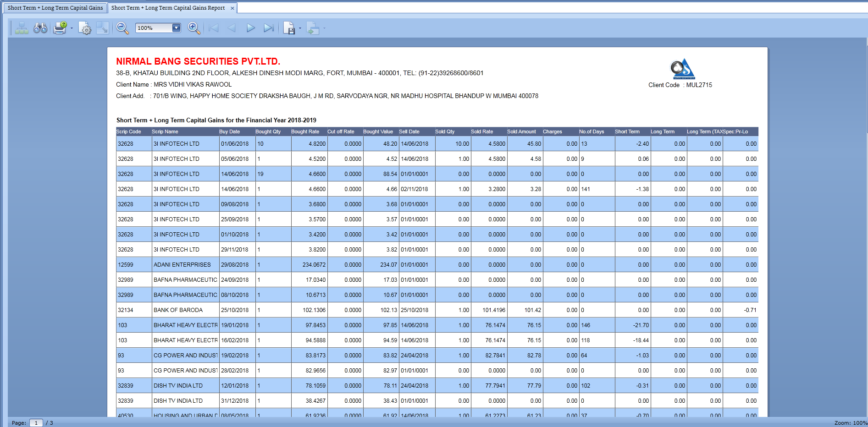
Task: Click the Export/Save document icon
Action: (289, 28)
